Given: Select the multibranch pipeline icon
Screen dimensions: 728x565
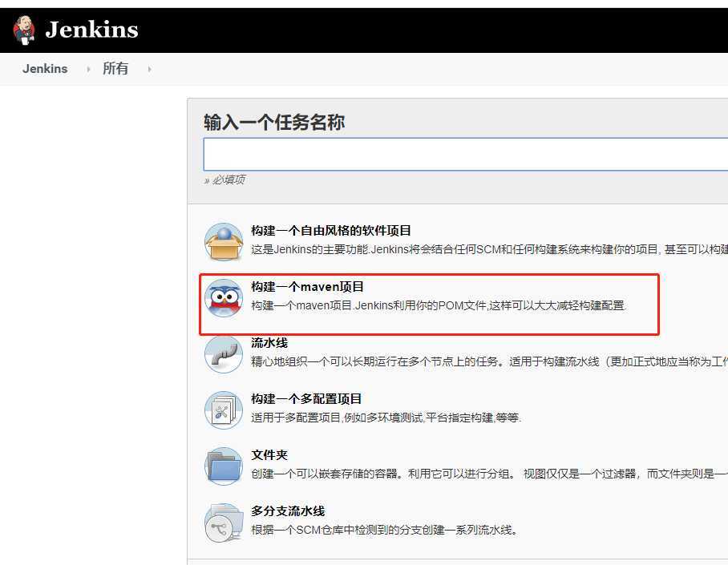Looking at the screenshot, I should (x=224, y=523).
